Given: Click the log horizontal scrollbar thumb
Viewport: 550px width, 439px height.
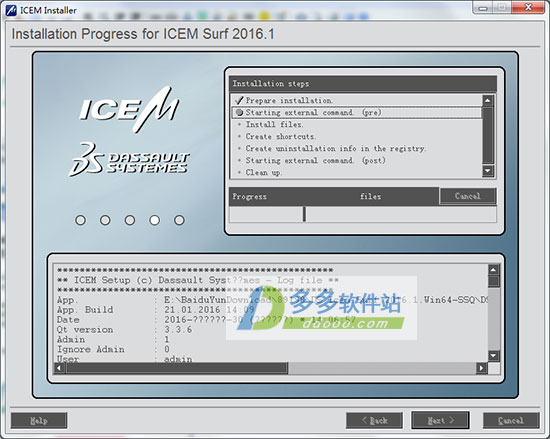Looking at the screenshot, I should [176, 368].
